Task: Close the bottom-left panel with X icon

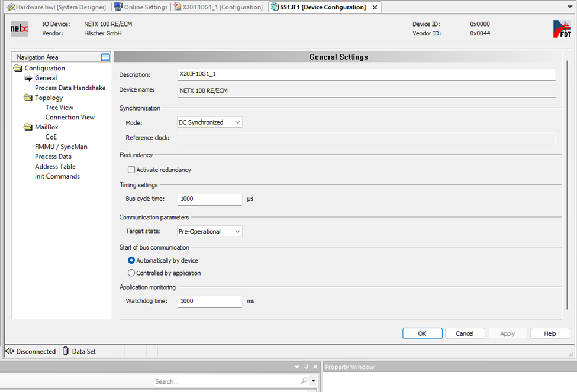Action: click(x=315, y=367)
